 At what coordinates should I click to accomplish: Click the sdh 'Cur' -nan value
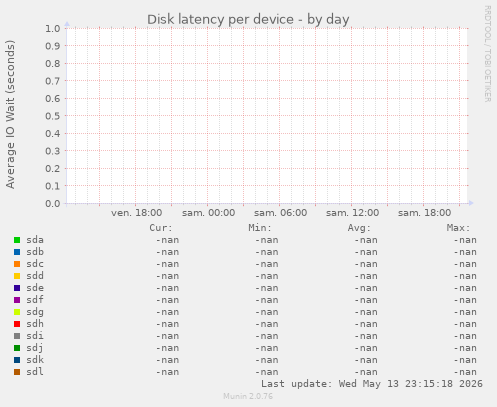click(167, 324)
